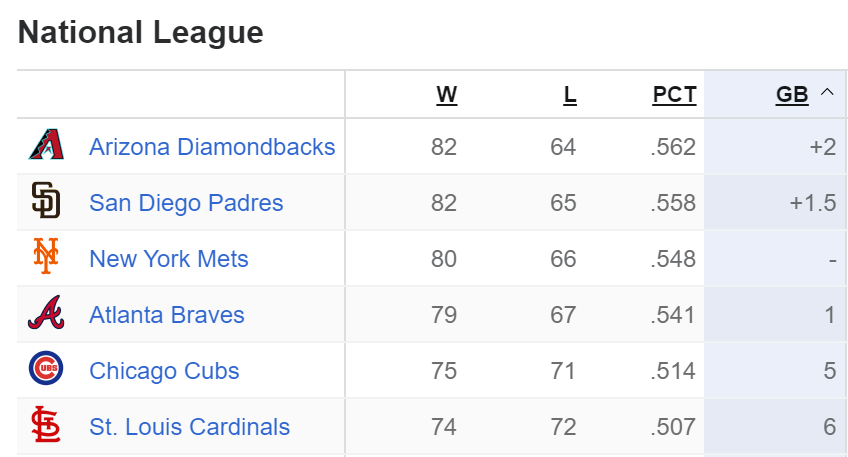Open the San Diego Padres link
The image size is (848, 457).
tap(186, 203)
